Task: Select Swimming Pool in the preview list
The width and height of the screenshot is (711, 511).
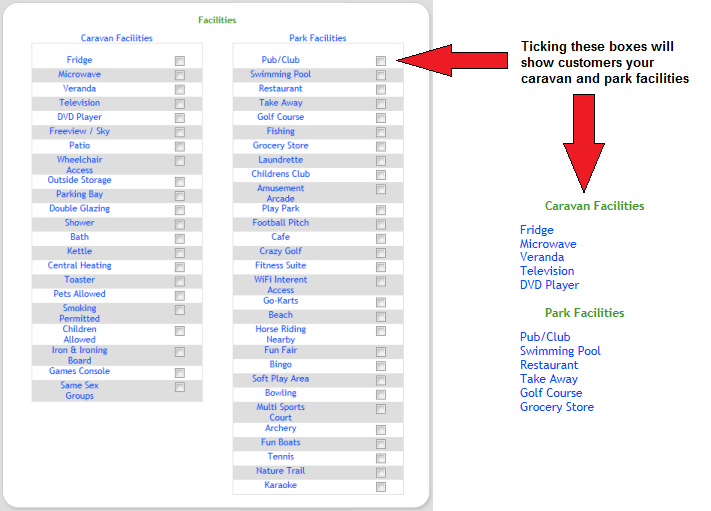Action: [560, 351]
